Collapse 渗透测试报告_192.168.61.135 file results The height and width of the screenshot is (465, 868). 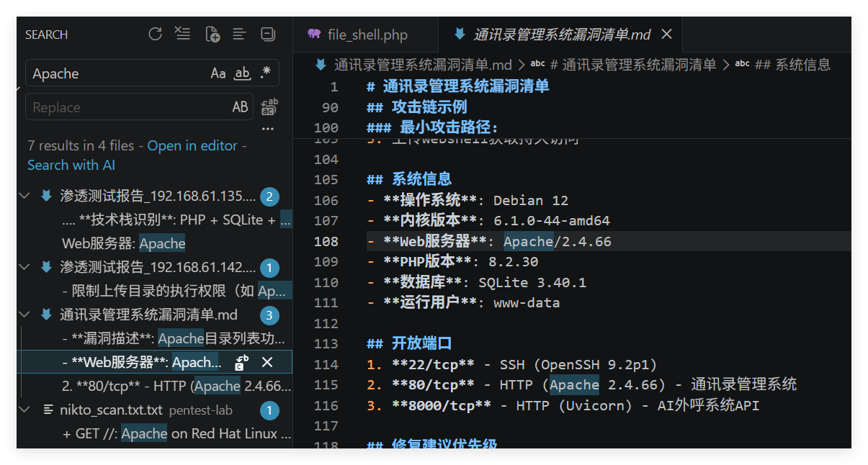point(24,196)
